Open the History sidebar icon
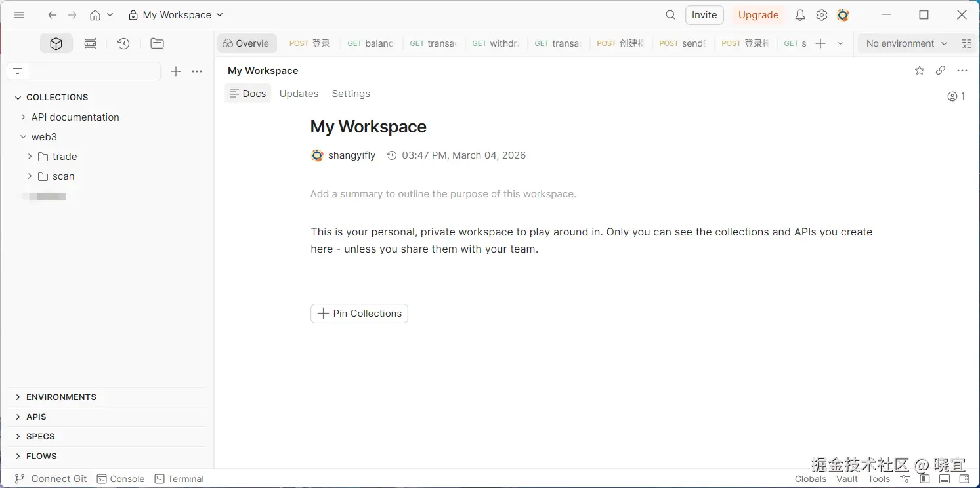Viewport: 980px width, 488px height. coord(123,44)
